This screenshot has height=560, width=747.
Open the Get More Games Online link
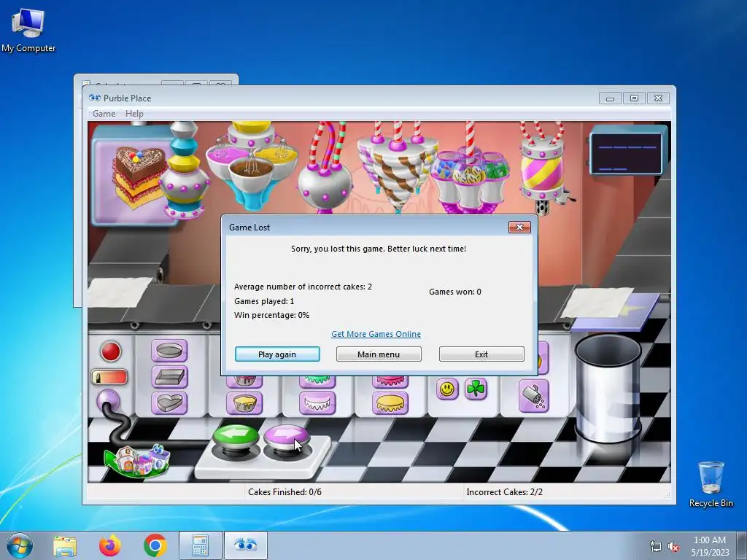coord(376,334)
